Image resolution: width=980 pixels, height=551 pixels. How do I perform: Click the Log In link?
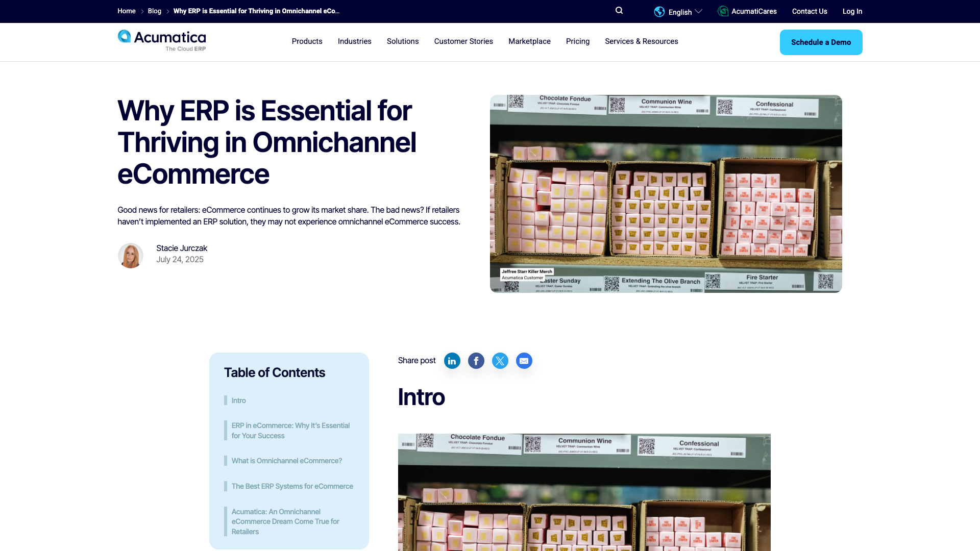(852, 11)
